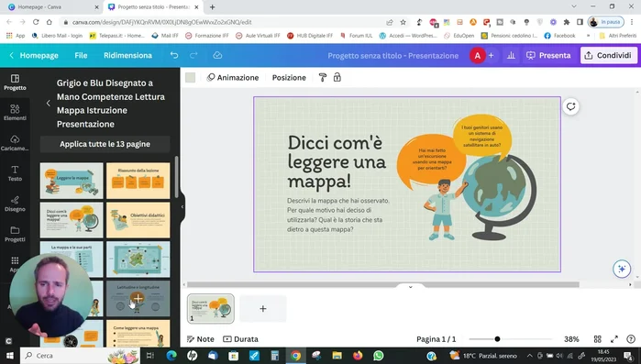Open the Note panel
Screen dimensions: 641x364
click(200, 339)
